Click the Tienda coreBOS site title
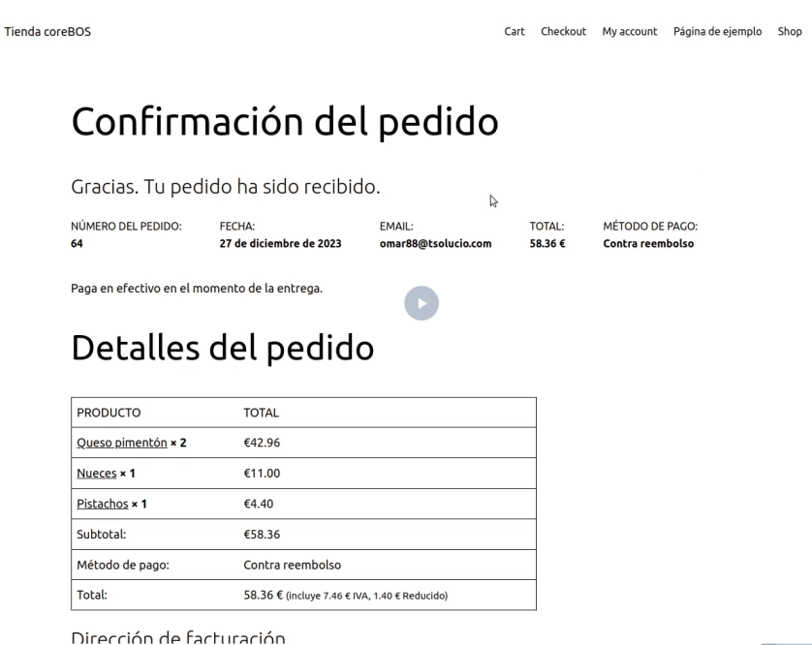 (x=48, y=32)
